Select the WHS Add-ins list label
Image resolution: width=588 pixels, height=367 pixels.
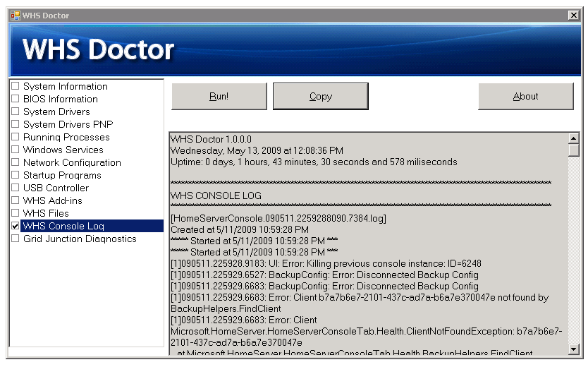click(x=52, y=200)
